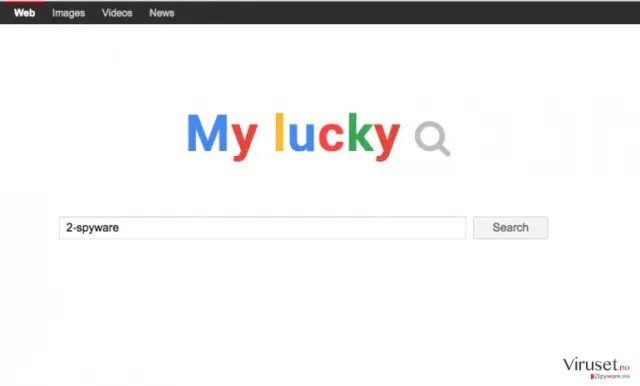
Task: Click the small 2spyware.com watermark
Action: (x=610, y=376)
